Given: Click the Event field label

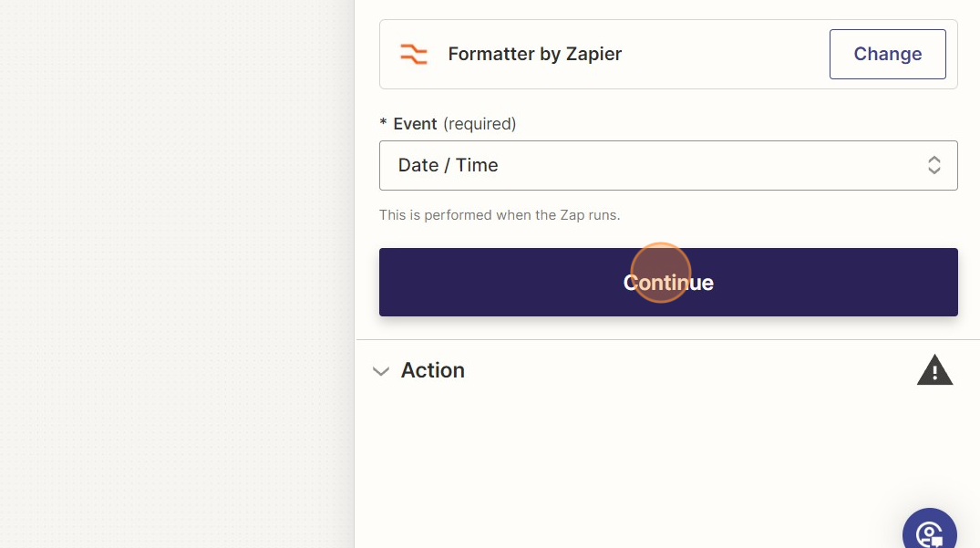Looking at the screenshot, I should (x=415, y=123).
